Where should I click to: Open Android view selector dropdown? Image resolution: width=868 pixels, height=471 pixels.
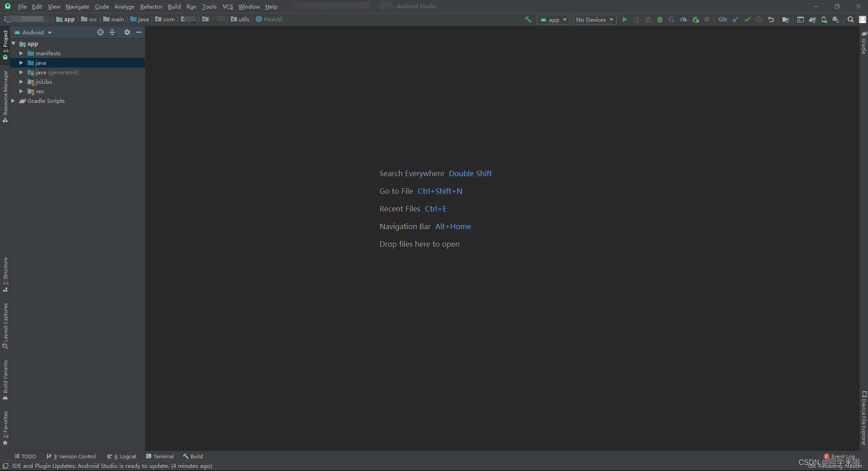coord(33,33)
